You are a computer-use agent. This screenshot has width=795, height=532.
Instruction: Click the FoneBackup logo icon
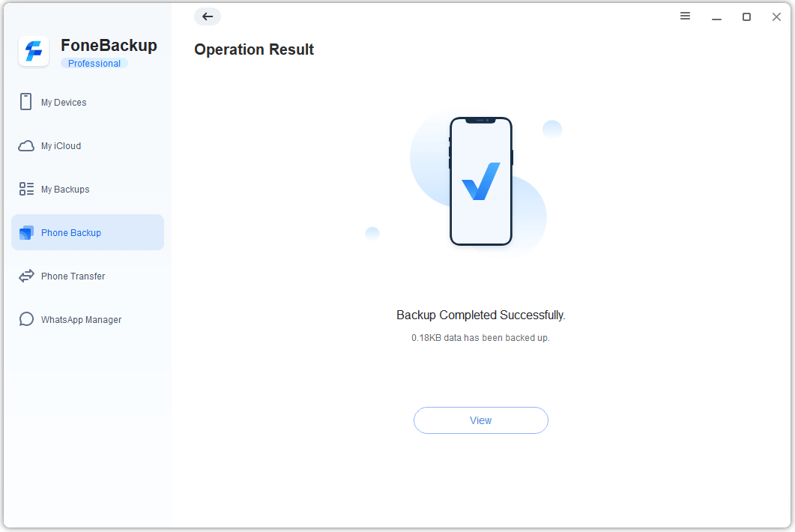[x=33, y=51]
